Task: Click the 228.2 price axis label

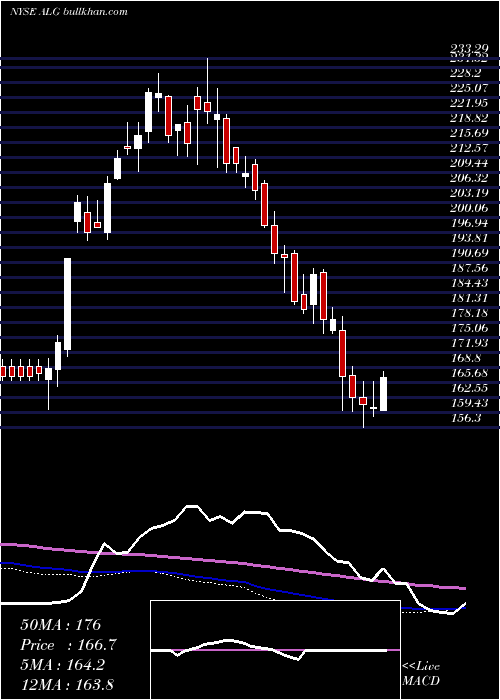Action: tap(468, 72)
